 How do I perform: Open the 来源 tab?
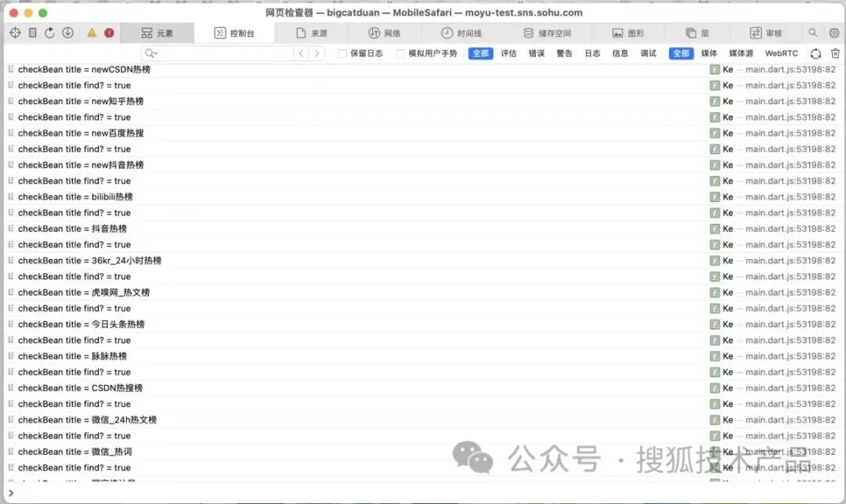pyautogui.click(x=311, y=33)
